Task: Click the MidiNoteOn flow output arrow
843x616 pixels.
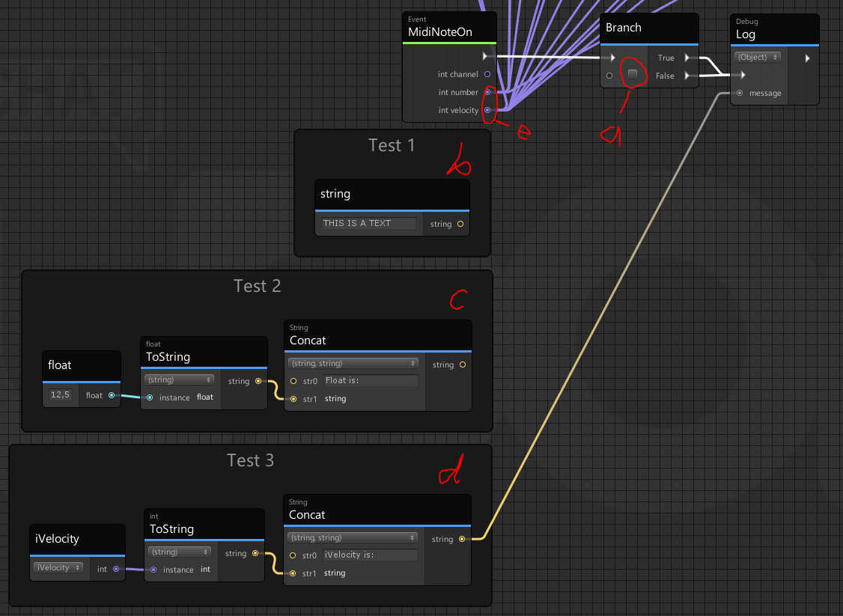Action: (x=486, y=56)
